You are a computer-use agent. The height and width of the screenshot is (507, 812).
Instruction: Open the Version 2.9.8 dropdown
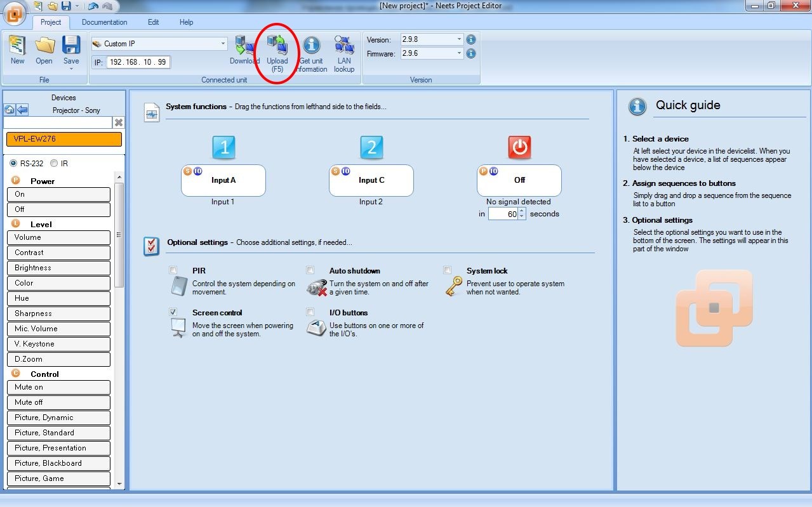(459, 39)
